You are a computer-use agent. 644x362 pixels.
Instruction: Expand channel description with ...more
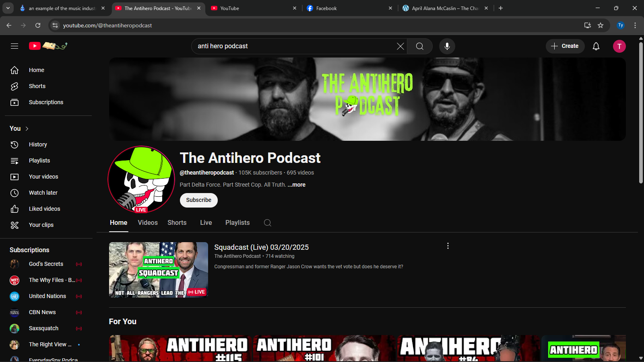(297, 185)
